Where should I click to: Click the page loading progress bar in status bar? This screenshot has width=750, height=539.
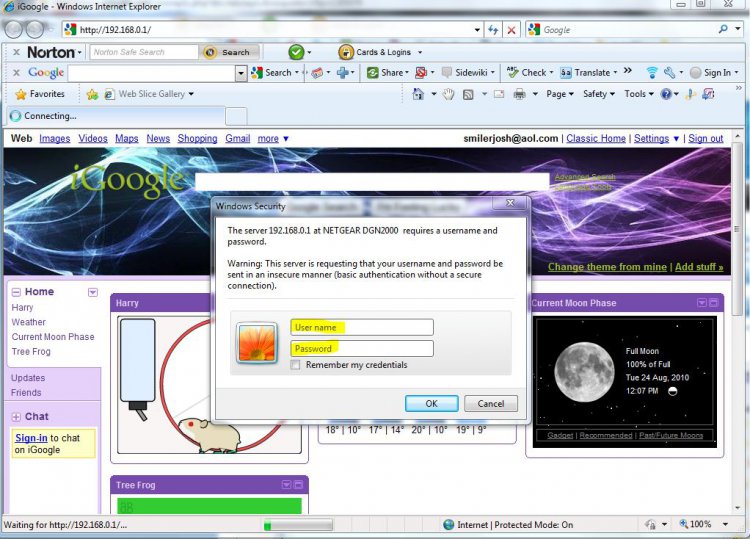(x=298, y=525)
